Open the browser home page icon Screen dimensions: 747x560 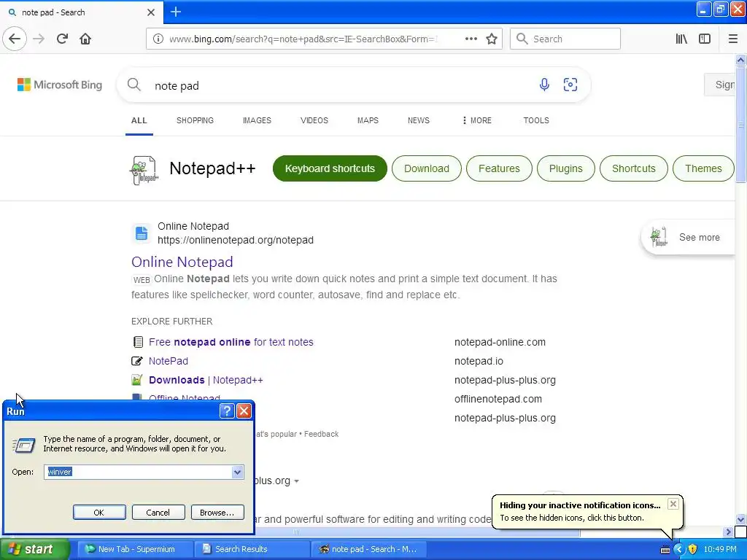[x=85, y=39]
